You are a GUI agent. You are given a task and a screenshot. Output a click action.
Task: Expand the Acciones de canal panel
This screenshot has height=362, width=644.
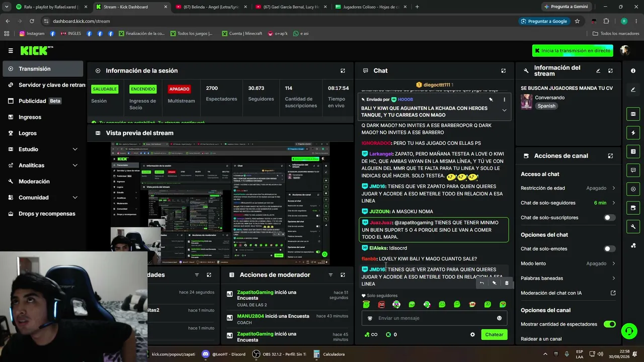610,156
